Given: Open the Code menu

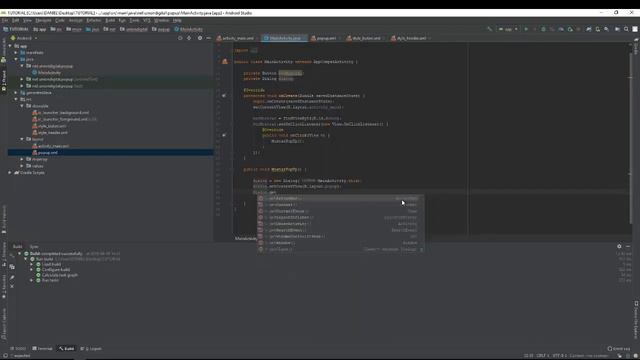Looking at the screenshot, I should (60, 20).
